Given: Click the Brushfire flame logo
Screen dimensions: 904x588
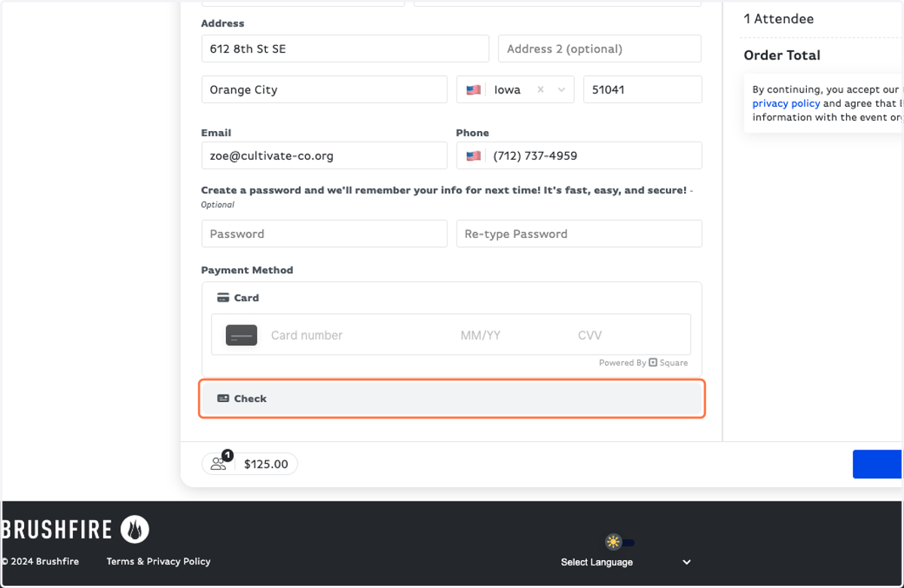Looking at the screenshot, I should pyautogui.click(x=136, y=529).
